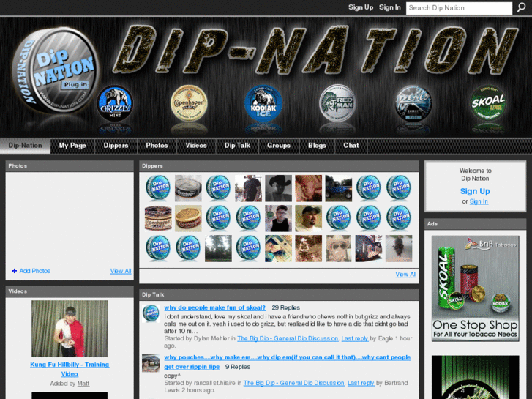Open the cowboy on horse dipper avatar
This screenshot has width=532, height=399.
pyautogui.click(x=308, y=248)
